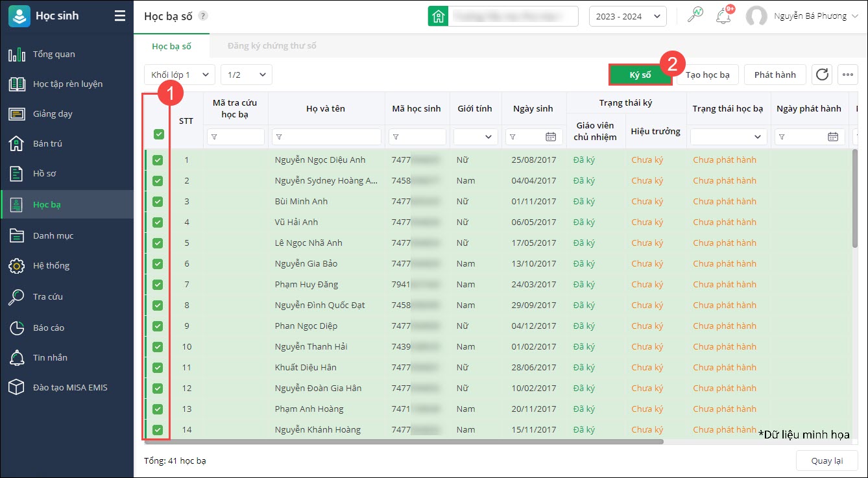868x478 pixels.
Task: Open the notifications bell icon
Action: point(723,16)
